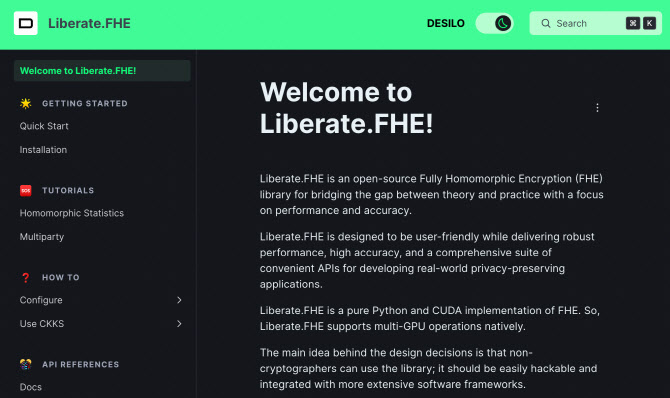Click the How To question mark icon
670x398 pixels.
(26, 277)
